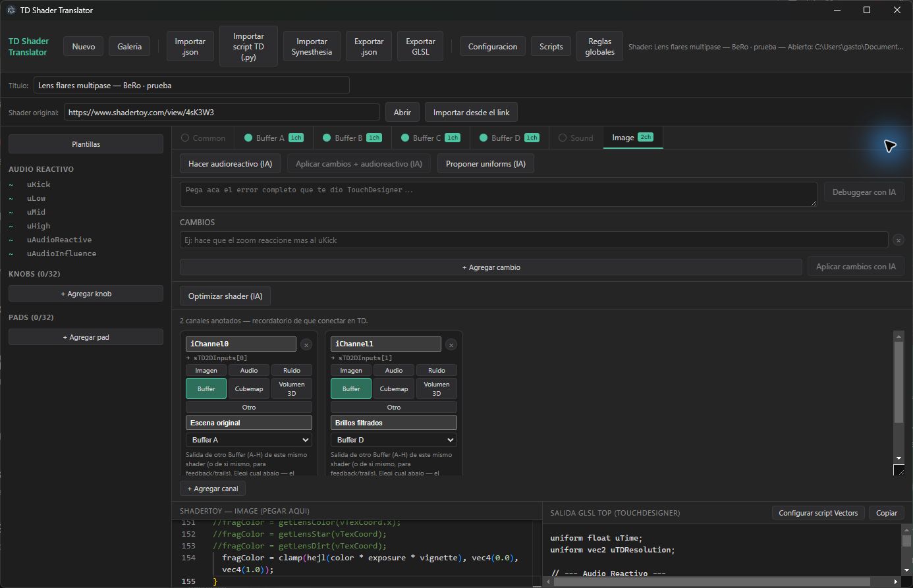Screen dimensions: 913x588
Task: Open the Galeria
Action: (x=130, y=47)
